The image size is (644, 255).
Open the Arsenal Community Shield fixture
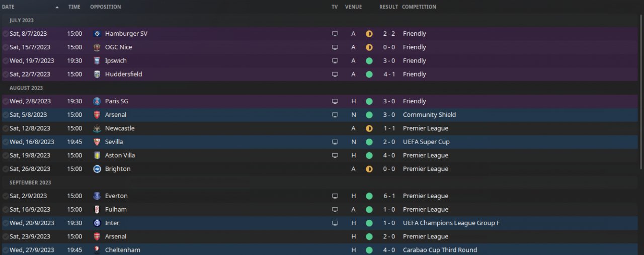(115, 115)
